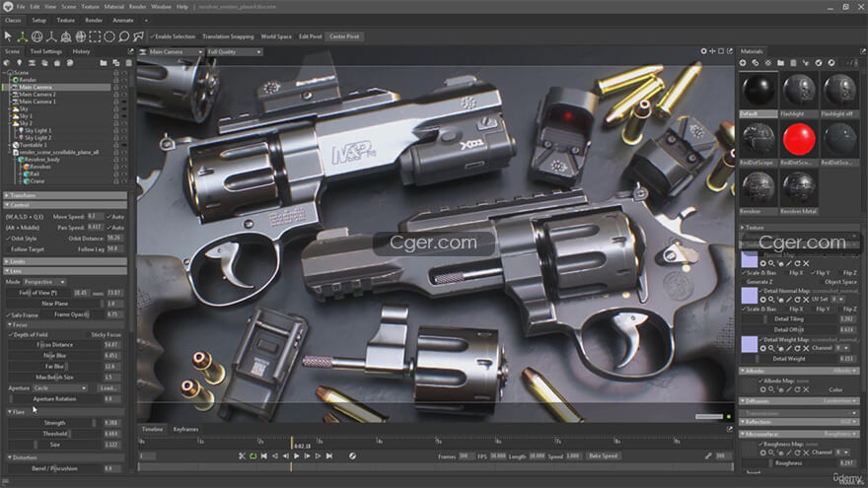868x488 pixels.
Task: Open the File menu
Action: [x=21, y=7]
